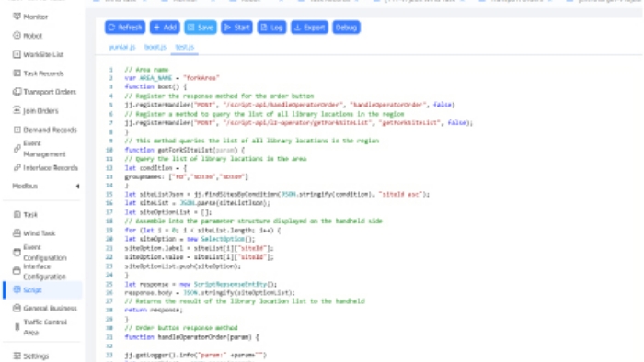Open General Business menu item
The width and height of the screenshot is (644, 362).
coord(50,309)
